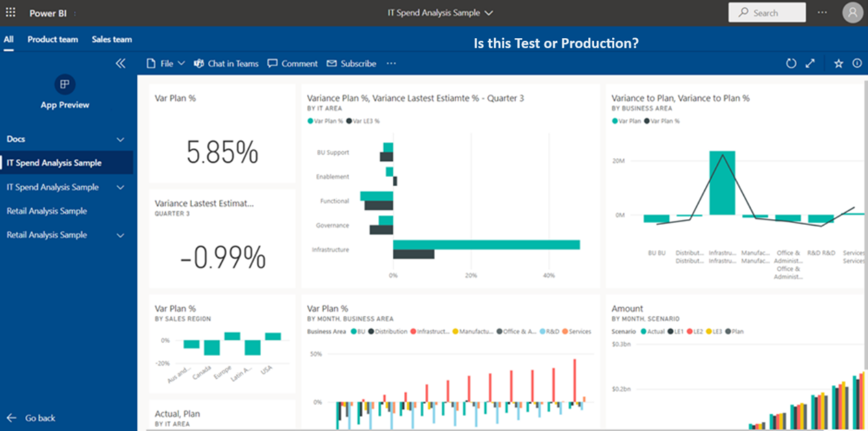Image resolution: width=868 pixels, height=431 pixels.
Task: Click the tall Infrastructure column in Business Area chart
Action: [x=723, y=183]
